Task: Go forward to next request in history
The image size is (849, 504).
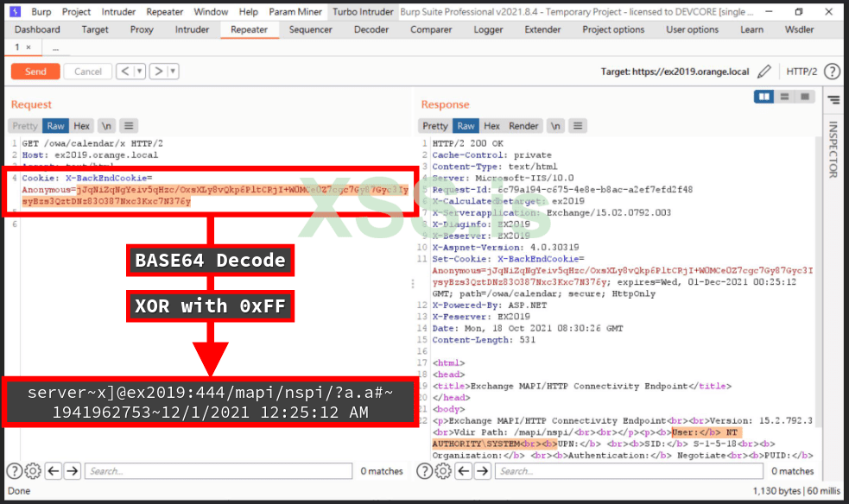Action: click(x=158, y=72)
